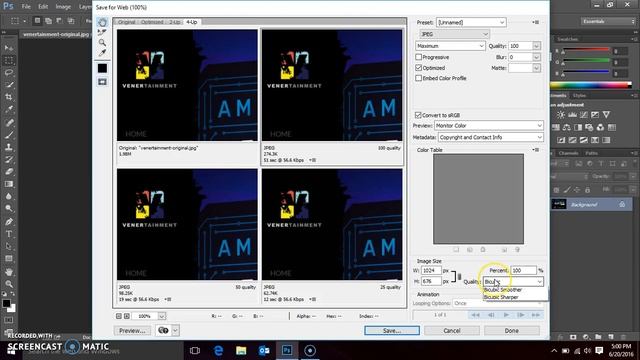Click the Essentials workspace button

609,21
